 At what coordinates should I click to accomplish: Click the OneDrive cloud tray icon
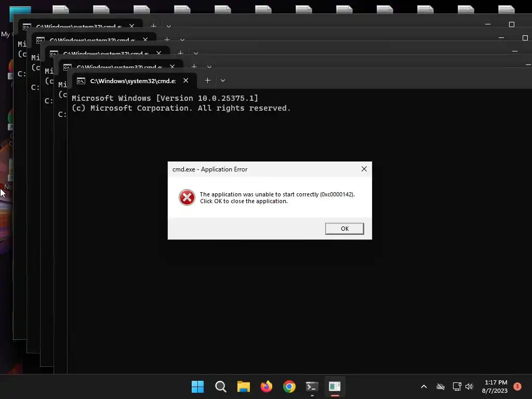coord(441,387)
